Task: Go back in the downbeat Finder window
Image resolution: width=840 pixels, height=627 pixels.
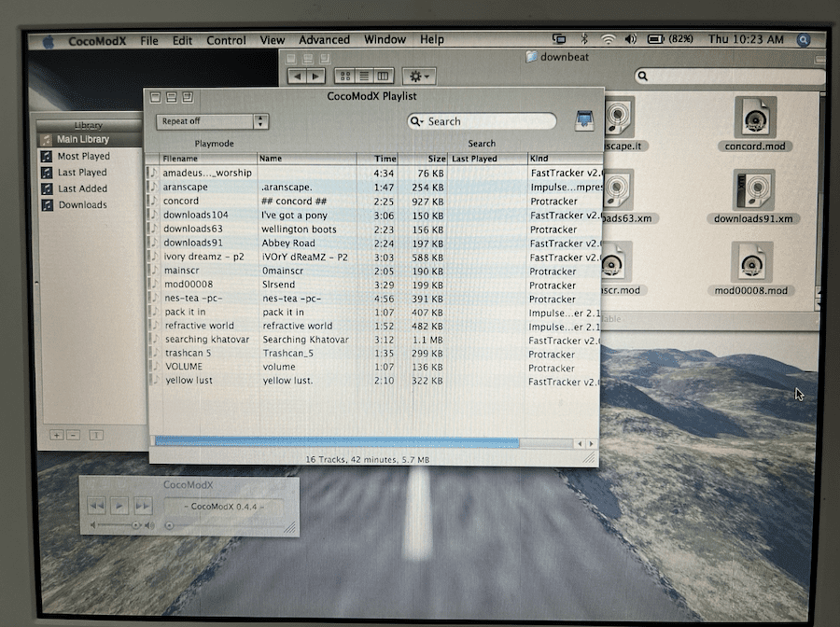Action: [x=296, y=76]
